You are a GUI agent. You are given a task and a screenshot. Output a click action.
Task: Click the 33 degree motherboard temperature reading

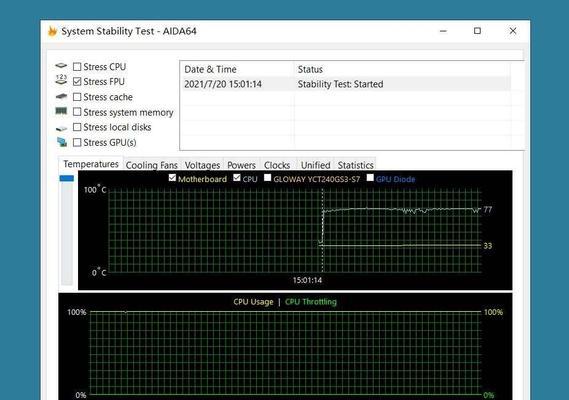[488, 246]
